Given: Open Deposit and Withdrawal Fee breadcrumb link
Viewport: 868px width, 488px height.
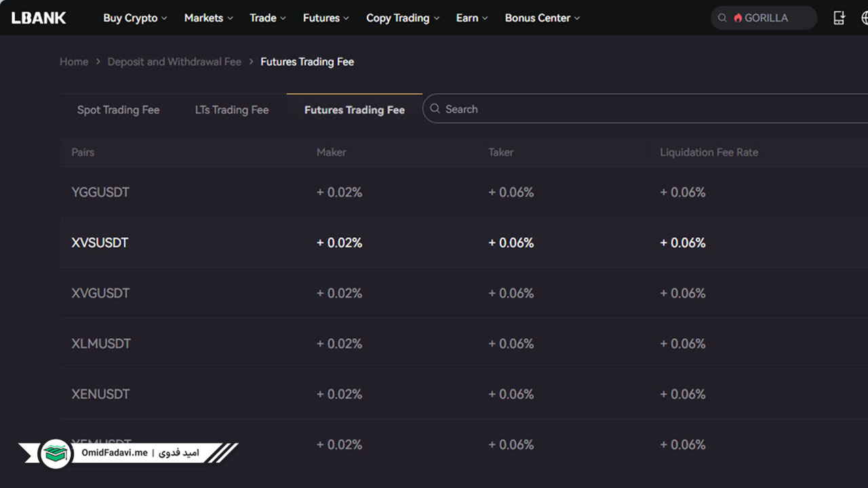Looking at the screenshot, I should 174,62.
